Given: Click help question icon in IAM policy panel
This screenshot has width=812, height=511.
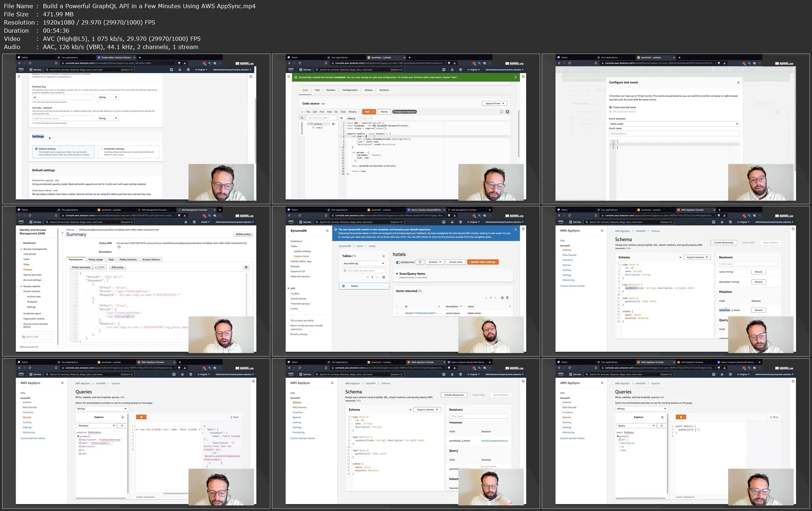Looking at the screenshot, I should (x=246, y=267).
